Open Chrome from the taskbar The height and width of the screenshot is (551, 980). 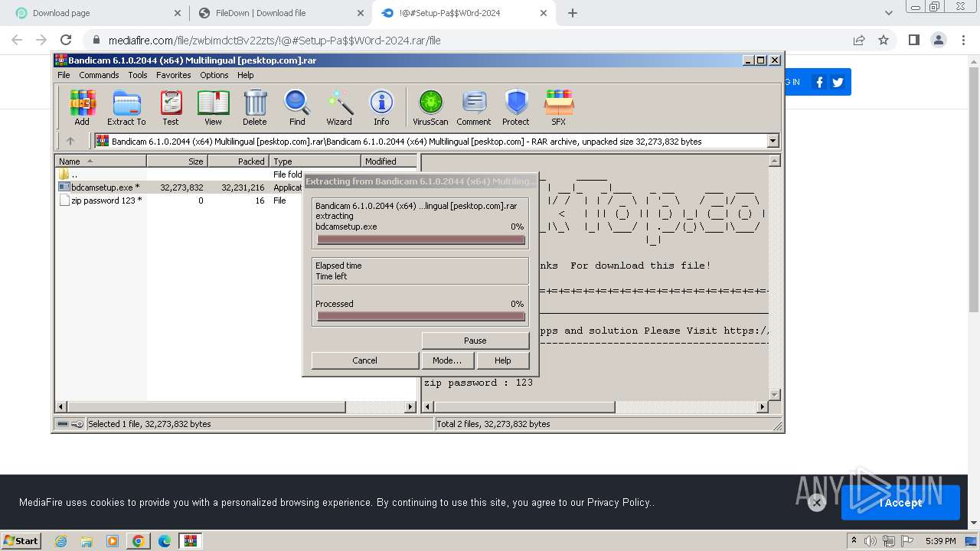138,541
